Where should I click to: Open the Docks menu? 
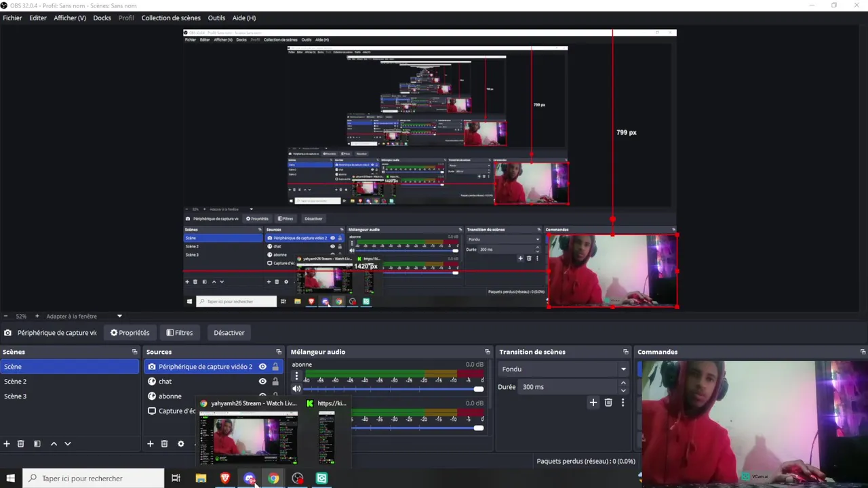[x=102, y=18]
